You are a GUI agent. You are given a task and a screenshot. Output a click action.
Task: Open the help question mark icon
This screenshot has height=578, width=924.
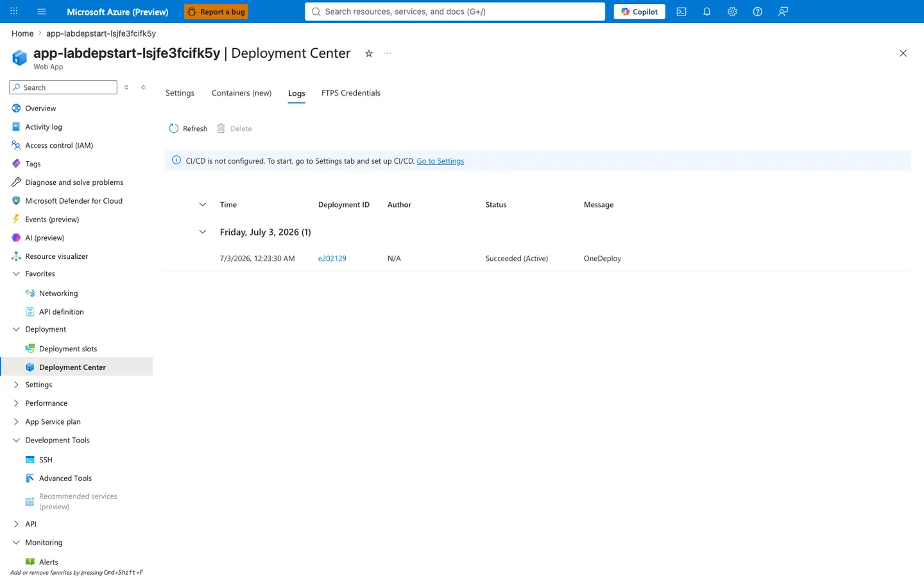758,12
